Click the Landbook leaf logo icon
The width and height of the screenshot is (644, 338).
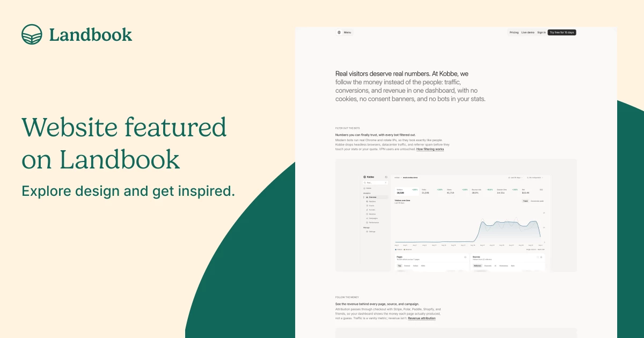click(32, 34)
